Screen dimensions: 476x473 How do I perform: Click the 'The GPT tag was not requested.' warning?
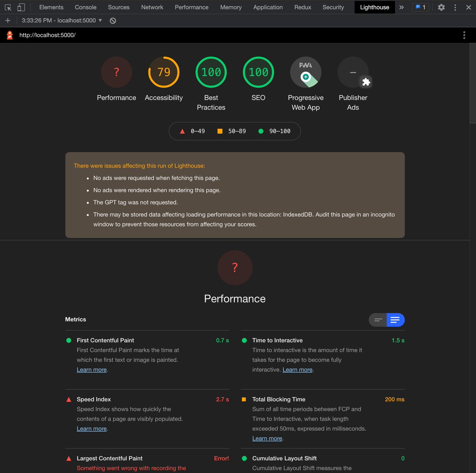click(x=136, y=202)
